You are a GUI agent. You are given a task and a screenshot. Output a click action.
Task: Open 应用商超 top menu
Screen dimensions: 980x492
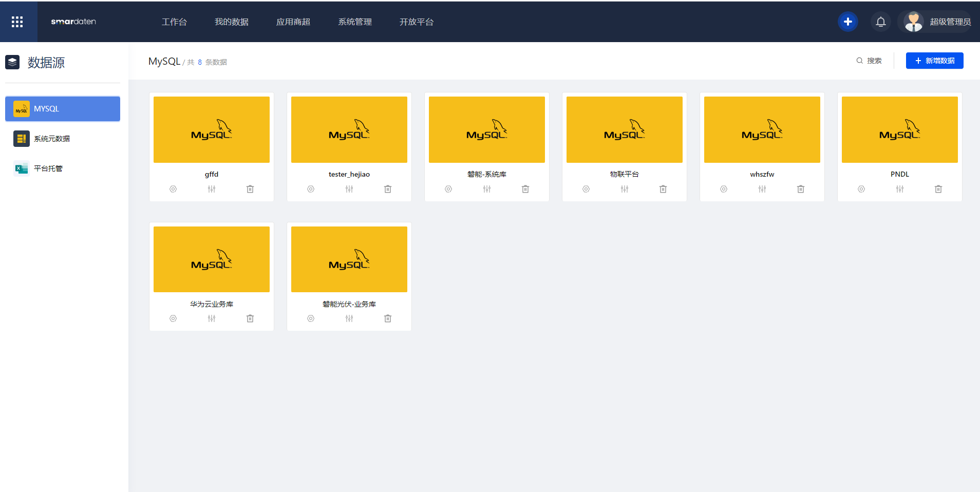pyautogui.click(x=293, y=22)
